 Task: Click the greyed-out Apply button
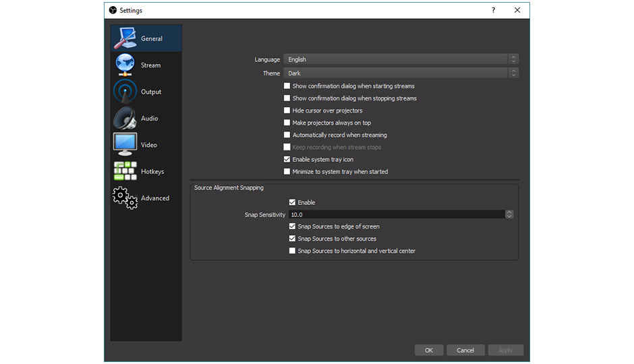(506, 351)
